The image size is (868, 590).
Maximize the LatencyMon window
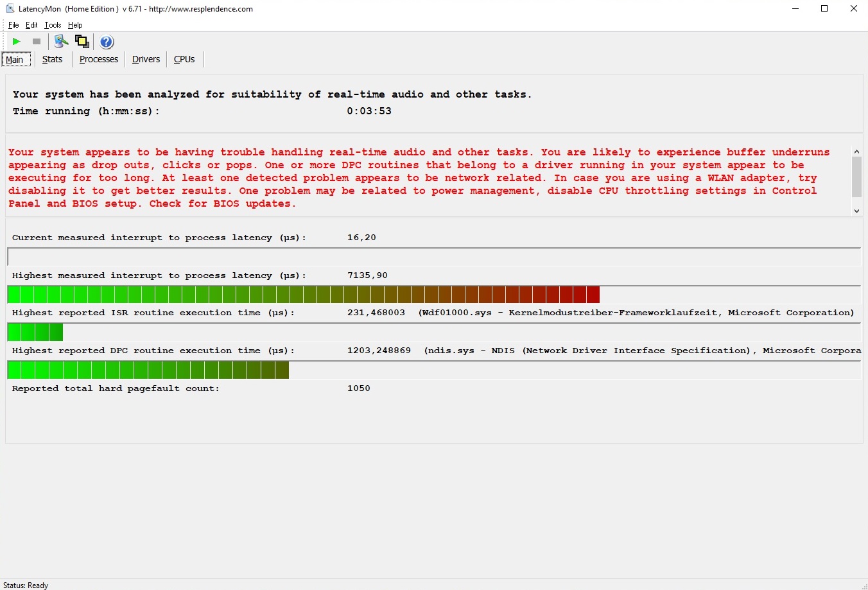(x=824, y=8)
